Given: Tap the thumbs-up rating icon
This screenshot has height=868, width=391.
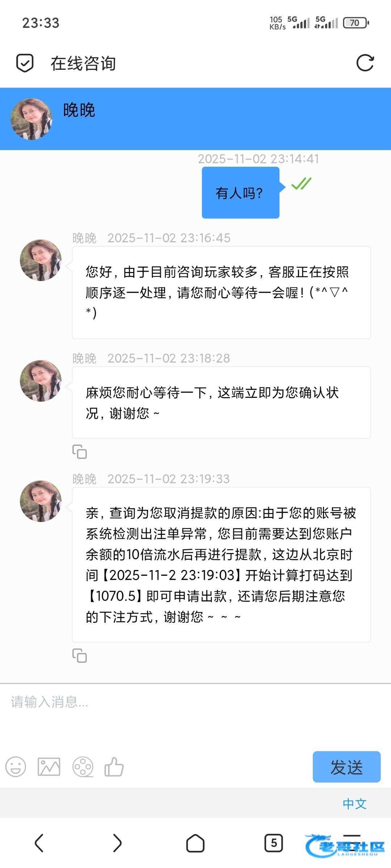Looking at the screenshot, I should click(114, 766).
